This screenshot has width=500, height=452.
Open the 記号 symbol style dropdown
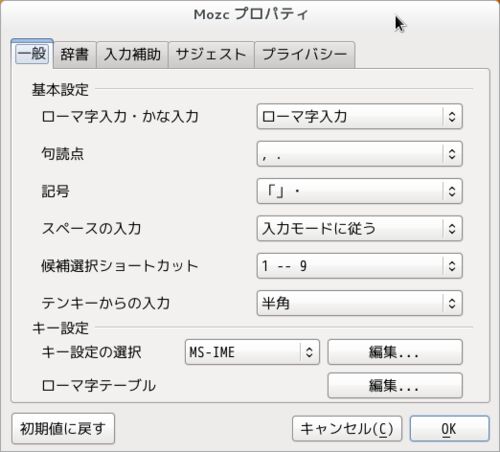click(x=359, y=191)
